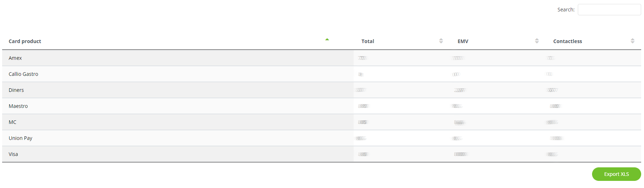Open the Diners row

[322, 90]
